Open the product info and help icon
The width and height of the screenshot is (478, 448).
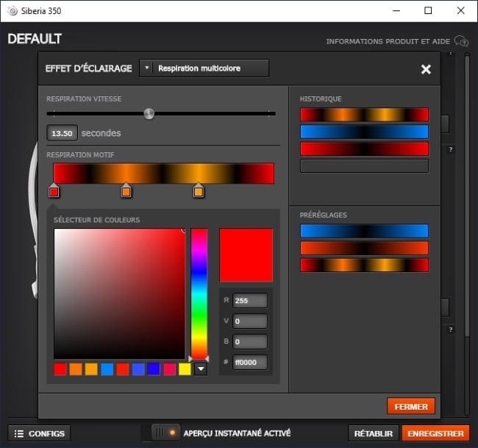coord(461,41)
